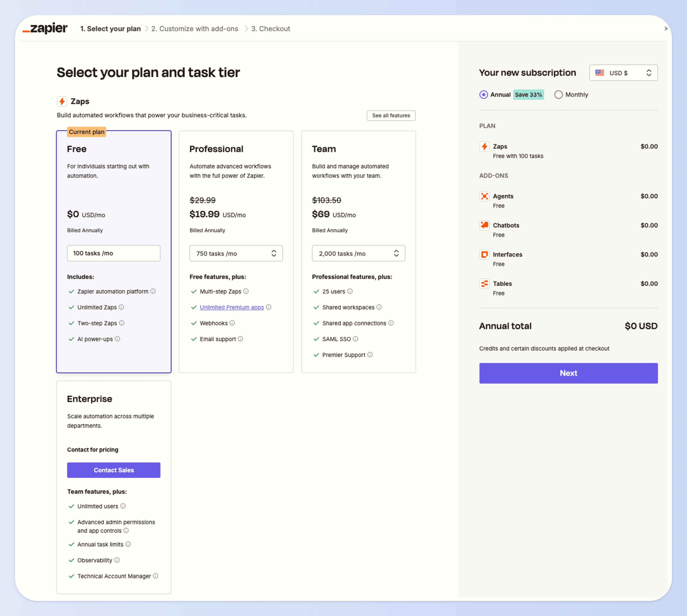Screen dimensions: 687x616
Task: Click the $0 USD annual total
Action: point(641,326)
